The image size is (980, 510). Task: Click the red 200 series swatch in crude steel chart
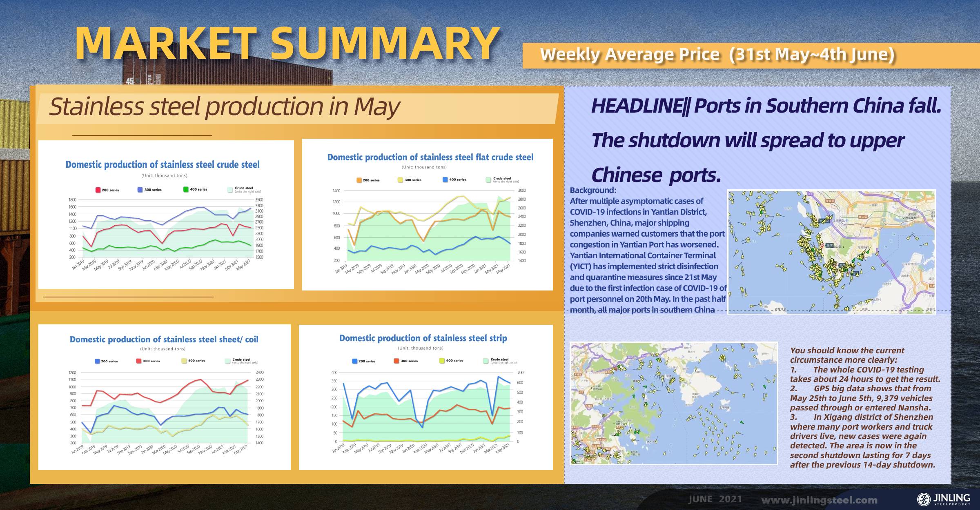pyautogui.click(x=98, y=190)
